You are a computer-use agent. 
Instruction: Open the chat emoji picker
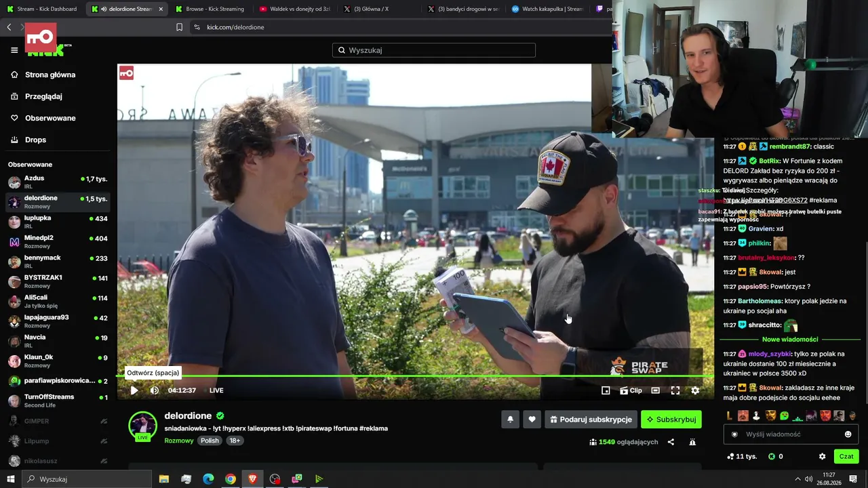click(x=848, y=434)
